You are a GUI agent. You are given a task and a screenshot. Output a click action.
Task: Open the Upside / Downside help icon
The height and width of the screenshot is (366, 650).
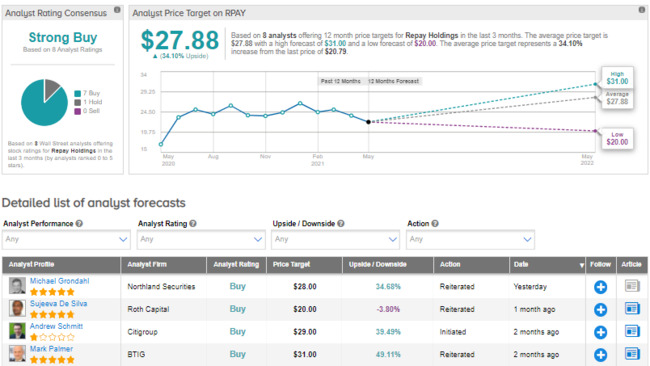pos(341,223)
